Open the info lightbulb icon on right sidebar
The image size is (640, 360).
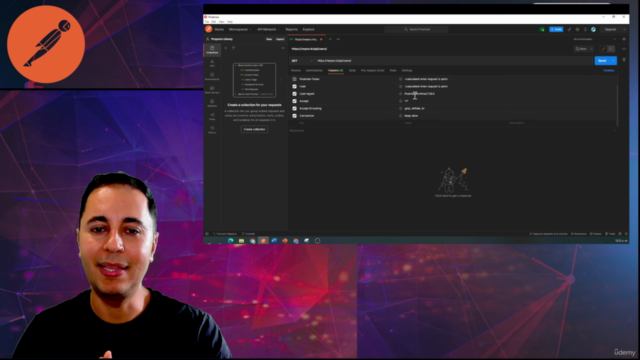[x=624, y=60]
